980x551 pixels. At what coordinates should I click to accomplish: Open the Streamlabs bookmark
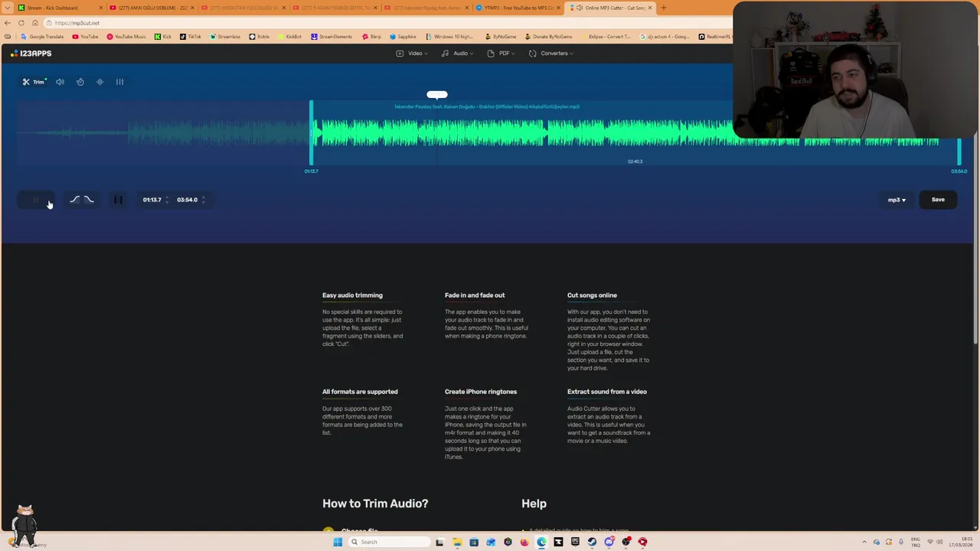225,37
